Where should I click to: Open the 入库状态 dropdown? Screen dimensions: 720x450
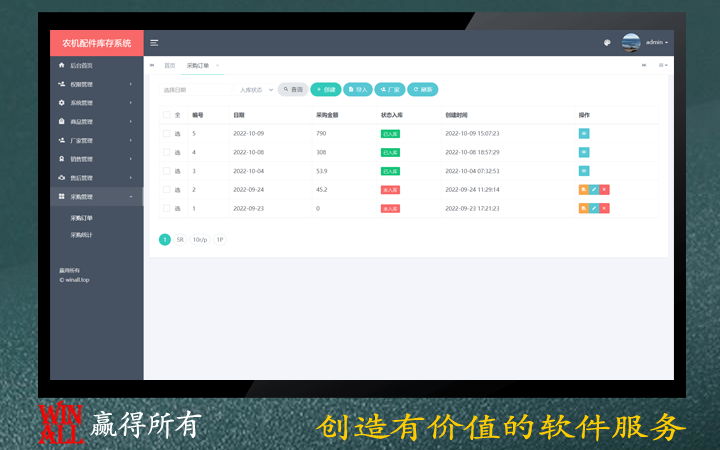coord(255,90)
